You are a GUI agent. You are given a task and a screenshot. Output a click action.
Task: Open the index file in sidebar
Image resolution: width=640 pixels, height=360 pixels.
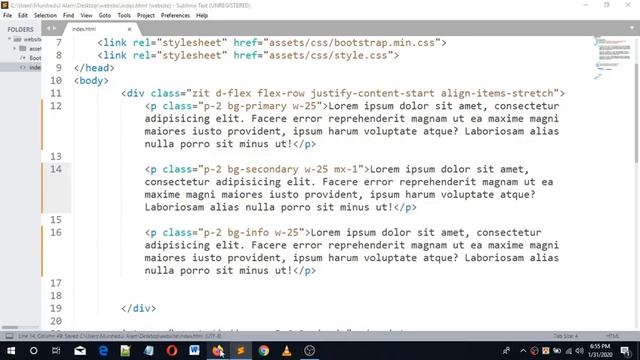35,67
